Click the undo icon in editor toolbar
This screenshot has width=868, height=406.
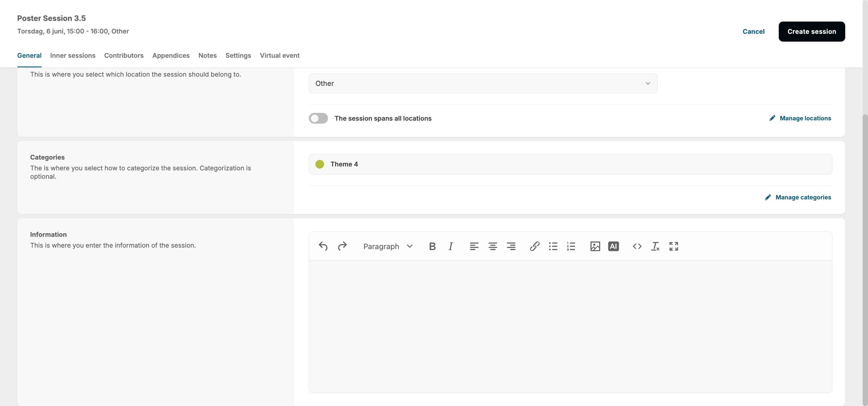(323, 246)
